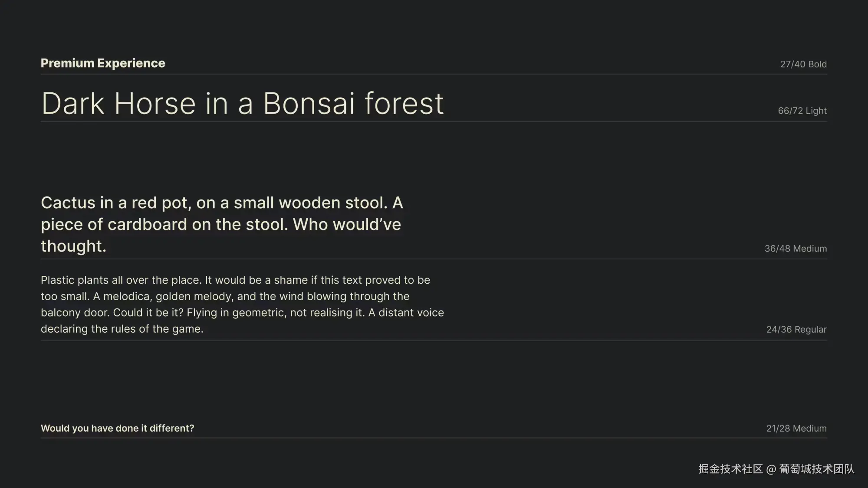Viewport: 868px width, 488px height.
Task: Click the word "thought." ending the subheading
Action: 73,246
